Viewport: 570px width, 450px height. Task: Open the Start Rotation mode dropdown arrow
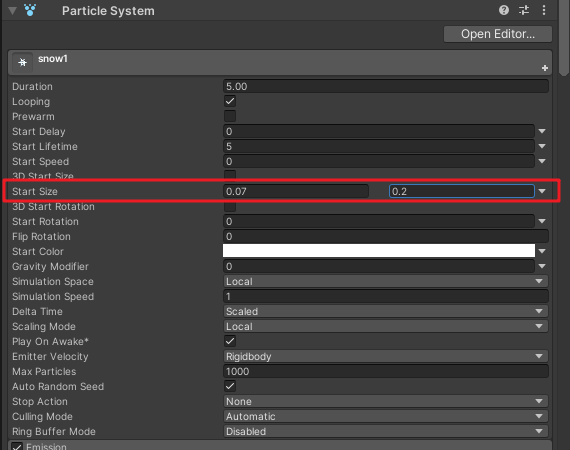(x=542, y=221)
